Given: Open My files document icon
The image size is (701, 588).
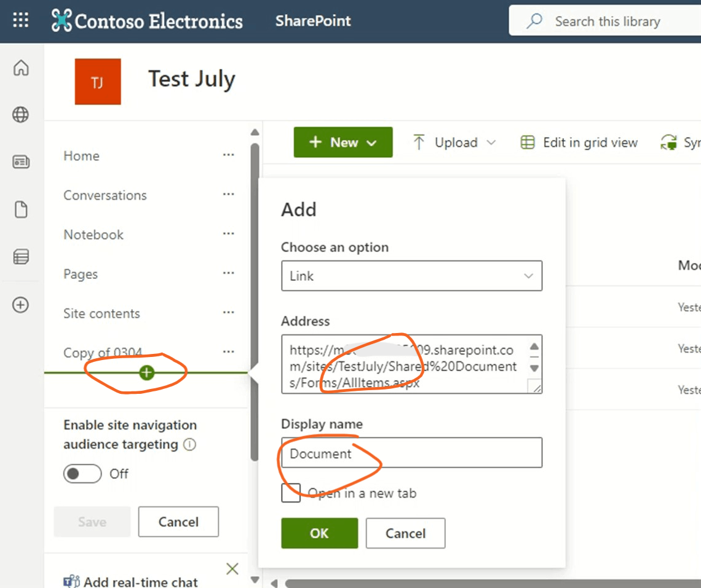Looking at the screenshot, I should (20, 209).
